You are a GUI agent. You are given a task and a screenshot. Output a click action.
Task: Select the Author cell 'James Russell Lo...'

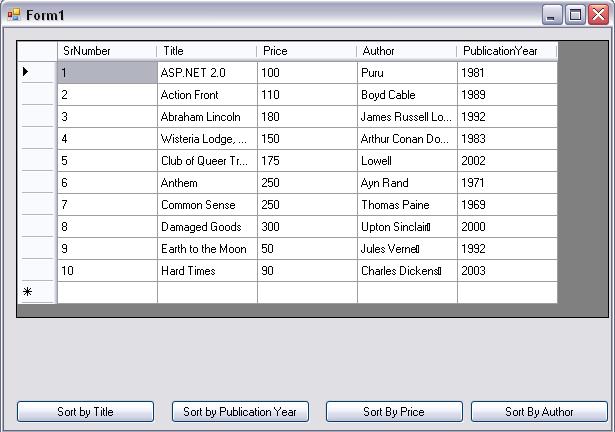[x=407, y=117]
